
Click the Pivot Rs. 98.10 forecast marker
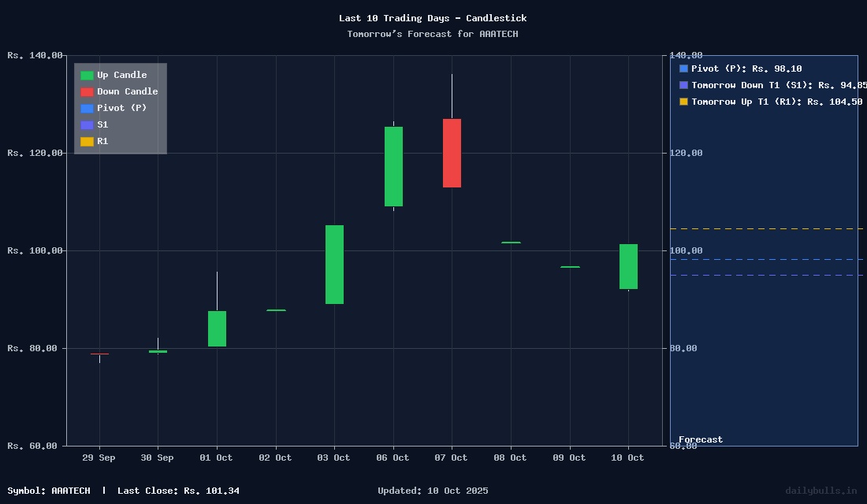(x=683, y=69)
